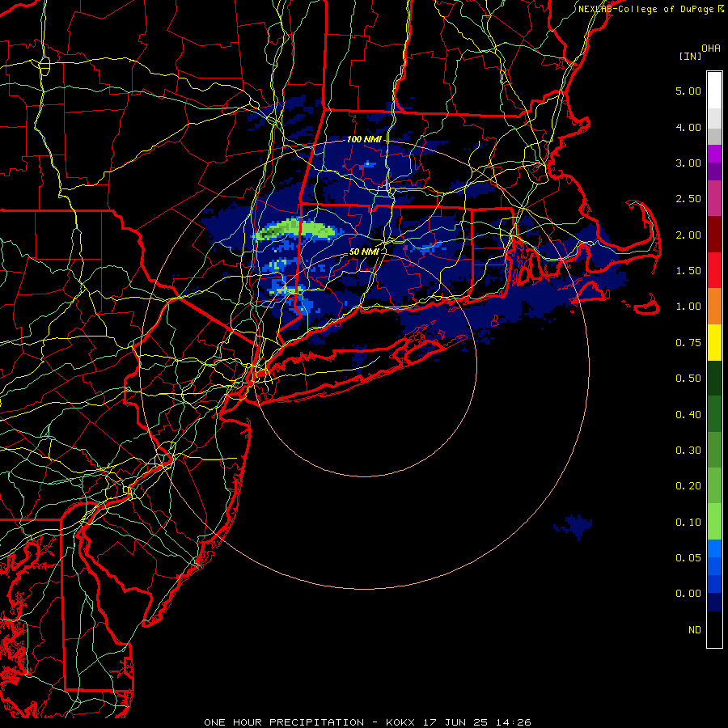This screenshot has width=728, height=728.
Task: Pick the orange swatch near 1.00
Action: click(714, 307)
